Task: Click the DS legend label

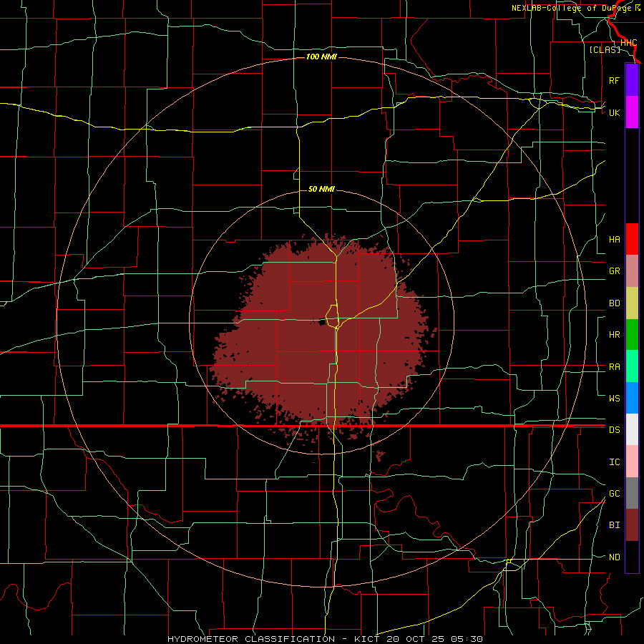Action: (615, 430)
